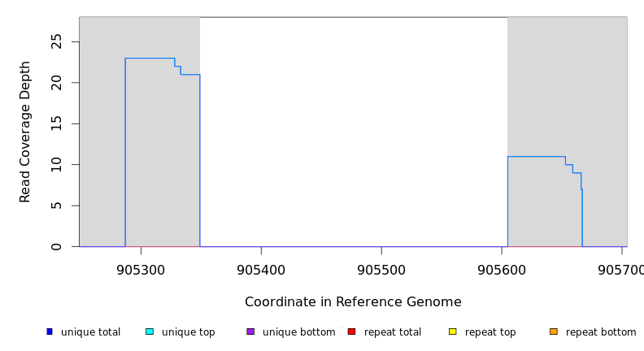Click the orange 'repeat bottom' legend swatch

(554, 331)
